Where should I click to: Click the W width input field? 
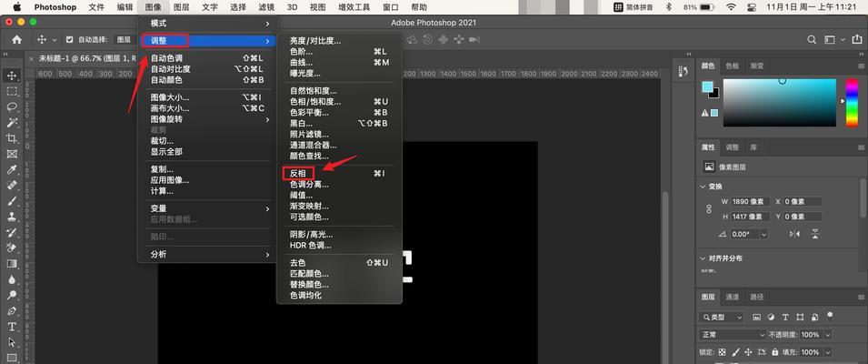750,202
